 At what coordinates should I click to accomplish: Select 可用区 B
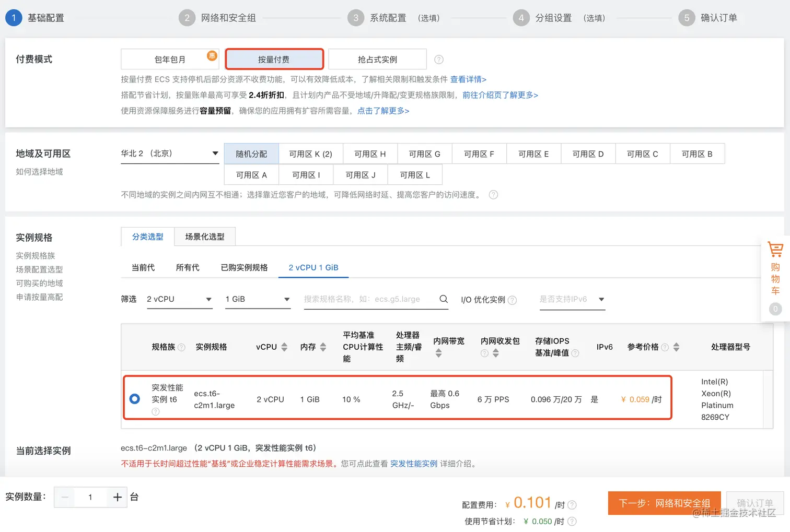tap(697, 154)
